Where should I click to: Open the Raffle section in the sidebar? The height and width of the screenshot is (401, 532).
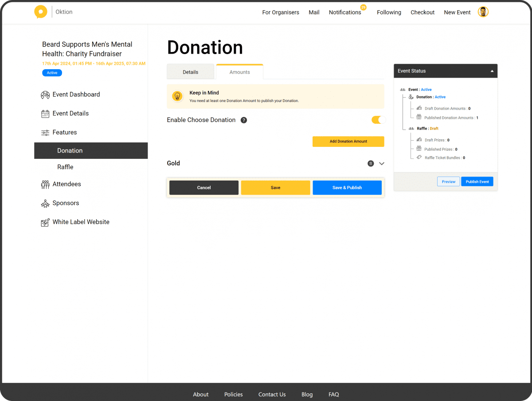pos(65,167)
